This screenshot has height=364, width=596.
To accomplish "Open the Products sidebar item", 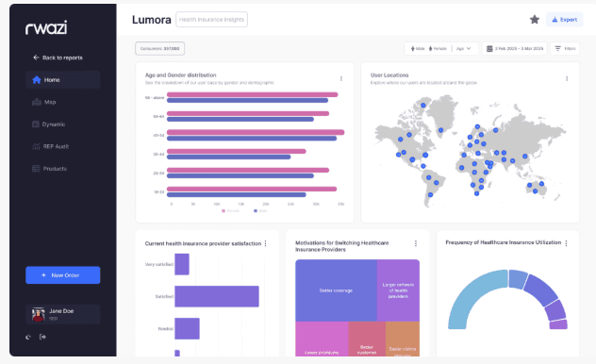I will 63,168.
